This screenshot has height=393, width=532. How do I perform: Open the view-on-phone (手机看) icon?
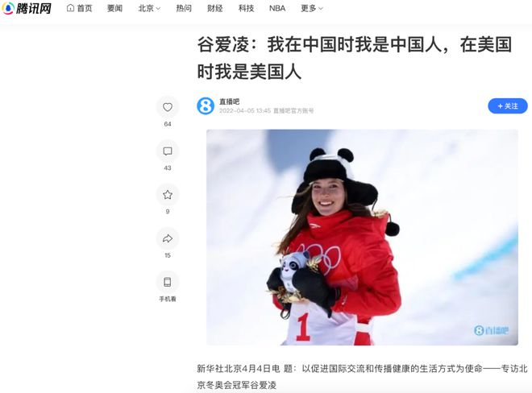coord(168,282)
